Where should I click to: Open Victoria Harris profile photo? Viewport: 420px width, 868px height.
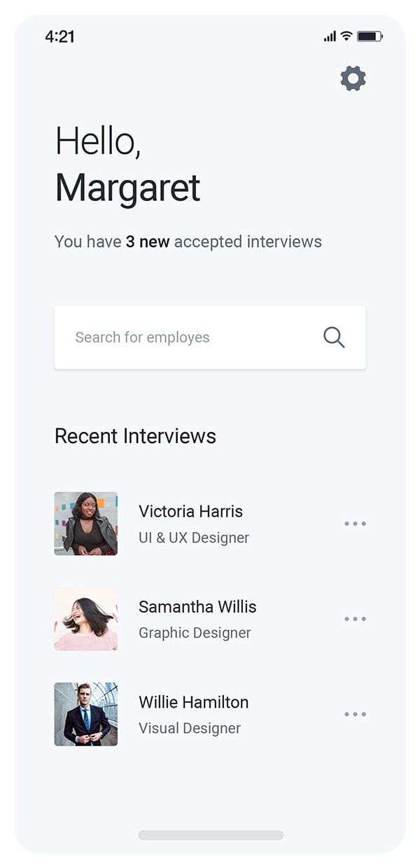tap(86, 524)
